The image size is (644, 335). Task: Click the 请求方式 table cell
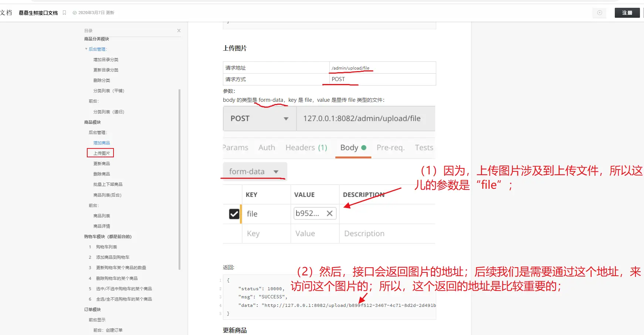point(276,79)
